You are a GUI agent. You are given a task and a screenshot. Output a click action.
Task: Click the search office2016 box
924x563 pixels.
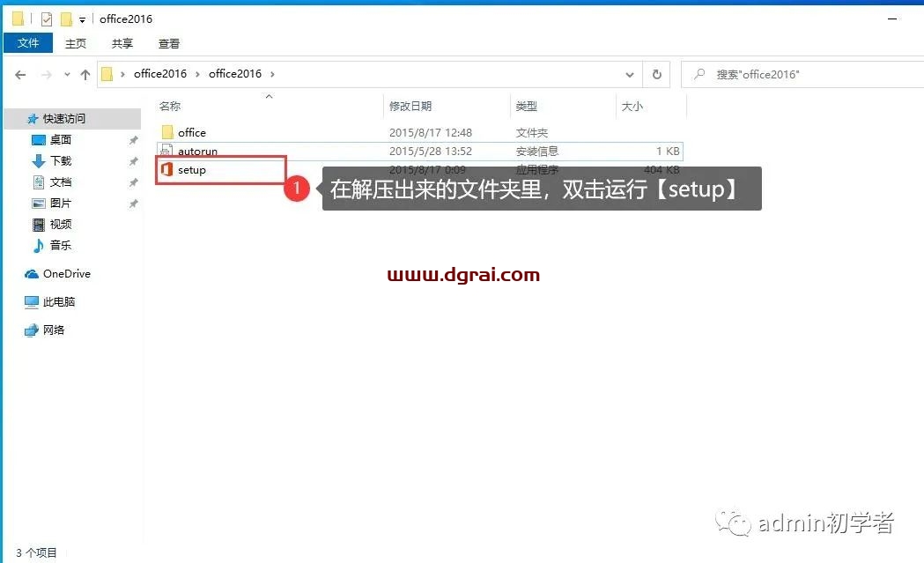[x=802, y=74]
